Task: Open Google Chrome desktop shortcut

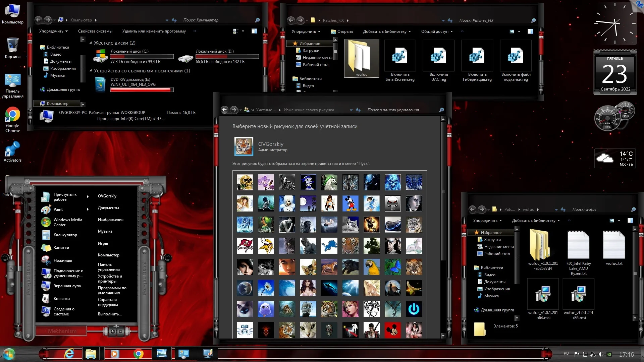Action: [x=12, y=115]
